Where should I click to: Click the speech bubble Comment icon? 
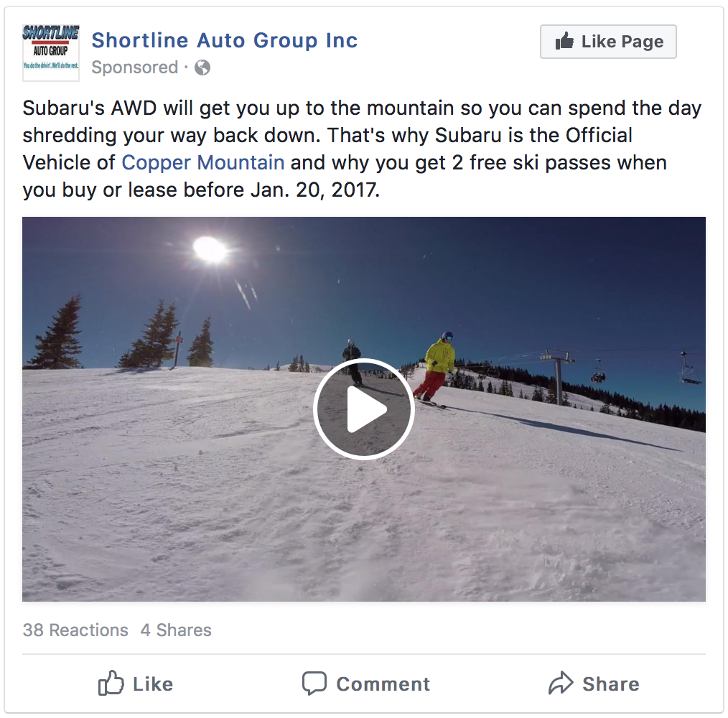coord(314,684)
